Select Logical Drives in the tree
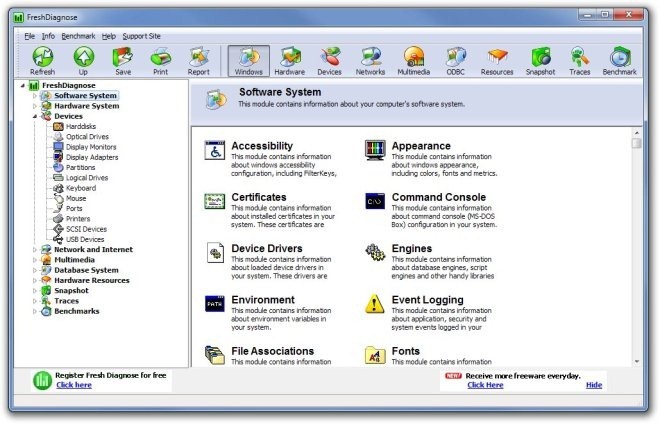 click(x=87, y=178)
